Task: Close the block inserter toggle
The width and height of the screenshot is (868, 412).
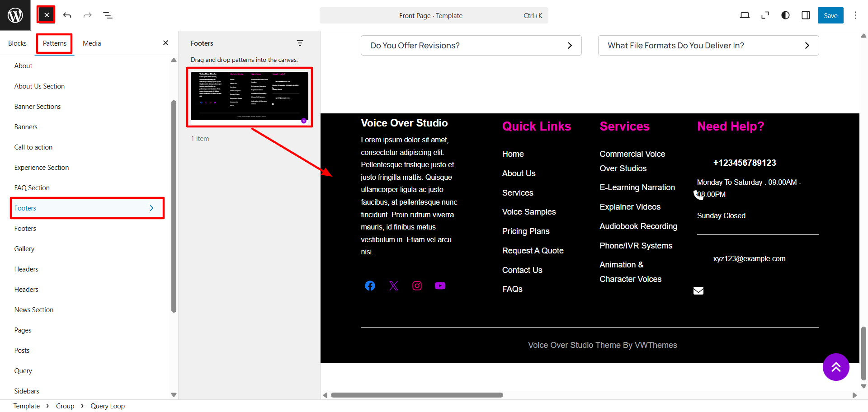Action: (46, 15)
